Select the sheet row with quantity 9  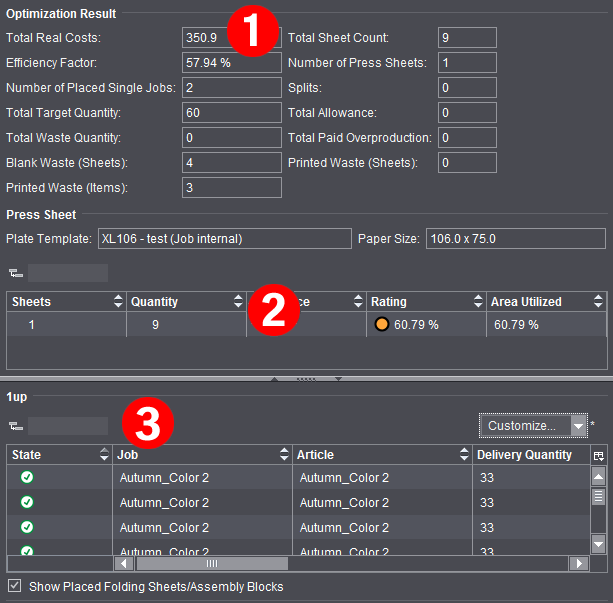coord(154,325)
